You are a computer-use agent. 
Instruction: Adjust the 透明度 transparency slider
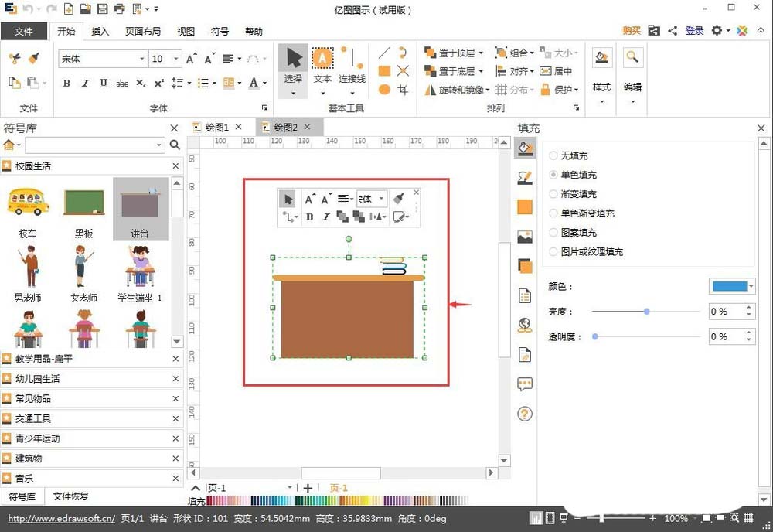point(594,336)
